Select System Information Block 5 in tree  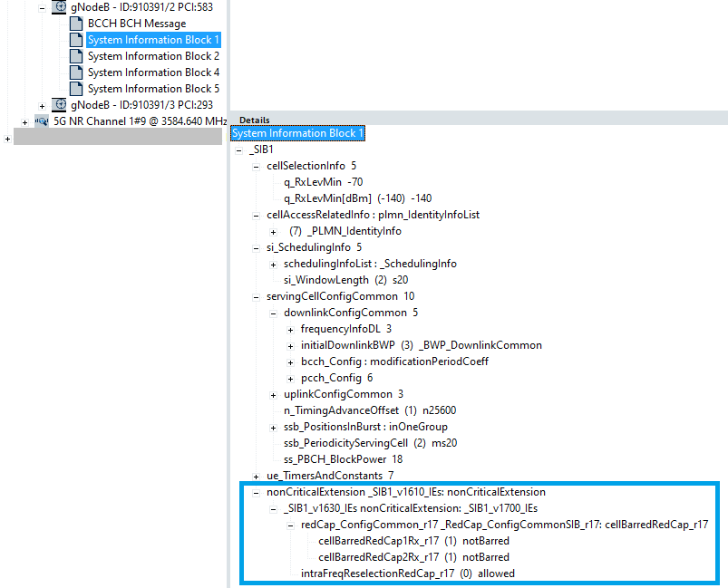pyautogui.click(x=153, y=89)
